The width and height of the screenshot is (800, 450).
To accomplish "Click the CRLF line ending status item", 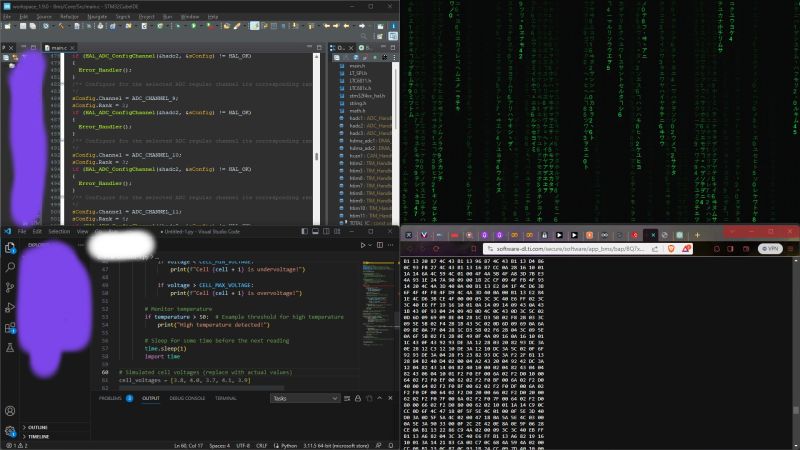I will pyautogui.click(x=262, y=446).
